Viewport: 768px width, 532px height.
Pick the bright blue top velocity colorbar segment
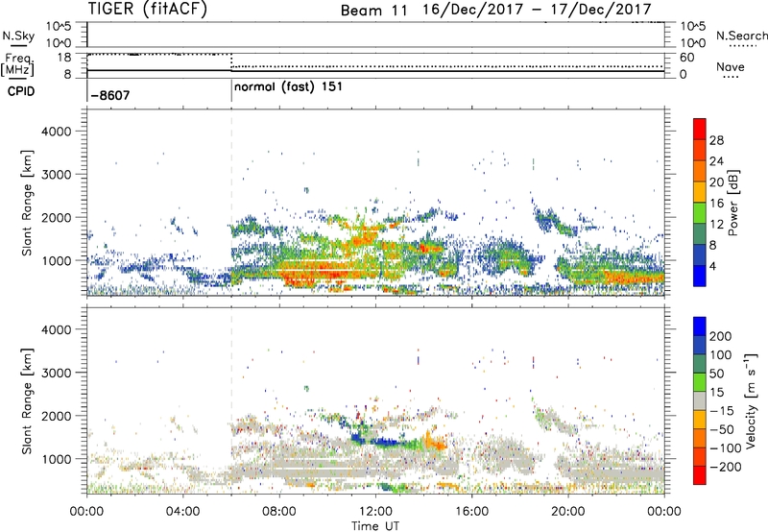700,326
